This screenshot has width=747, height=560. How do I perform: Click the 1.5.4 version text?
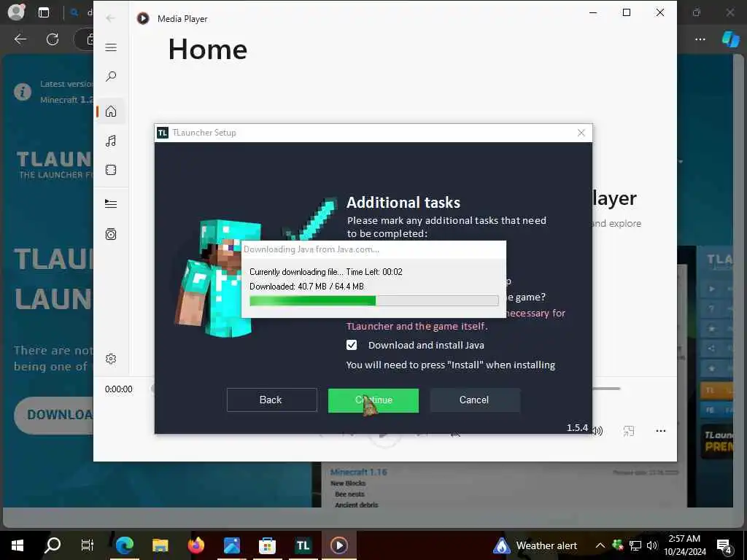[577, 427]
